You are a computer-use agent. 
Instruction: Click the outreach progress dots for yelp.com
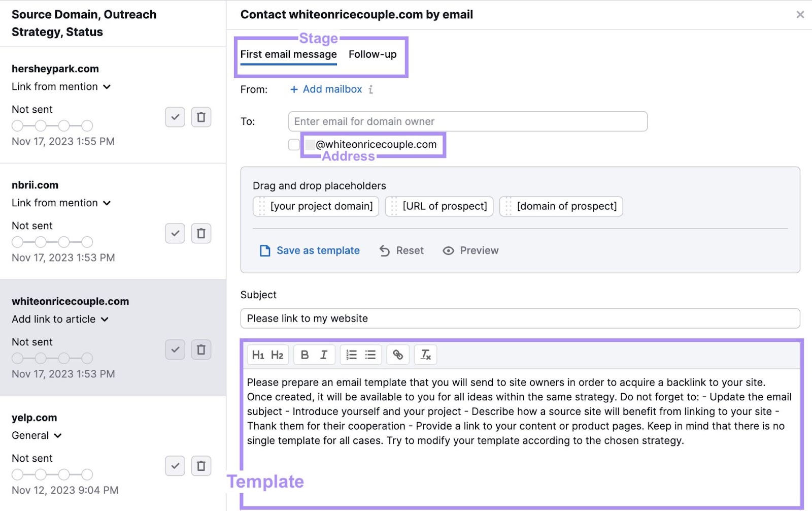pos(52,474)
